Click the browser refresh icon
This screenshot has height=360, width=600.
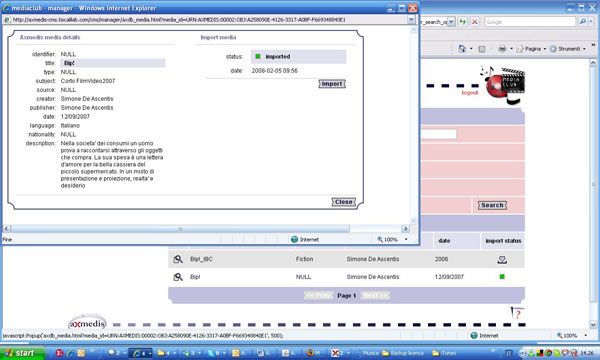[463, 22]
